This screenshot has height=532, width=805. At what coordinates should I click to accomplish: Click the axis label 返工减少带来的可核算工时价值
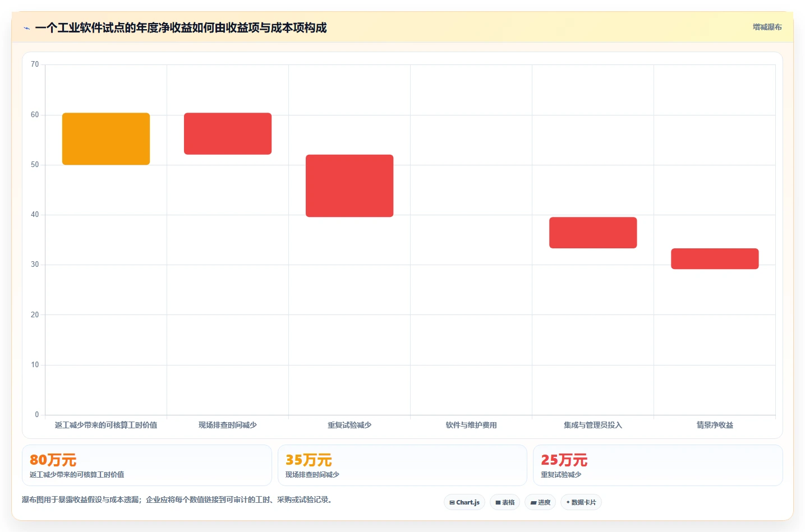point(106,425)
